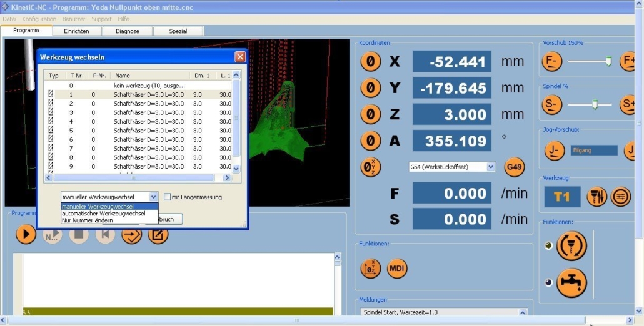Image resolution: width=644 pixels, height=326 pixels.
Task: Open the MDI input function
Action: [397, 268]
